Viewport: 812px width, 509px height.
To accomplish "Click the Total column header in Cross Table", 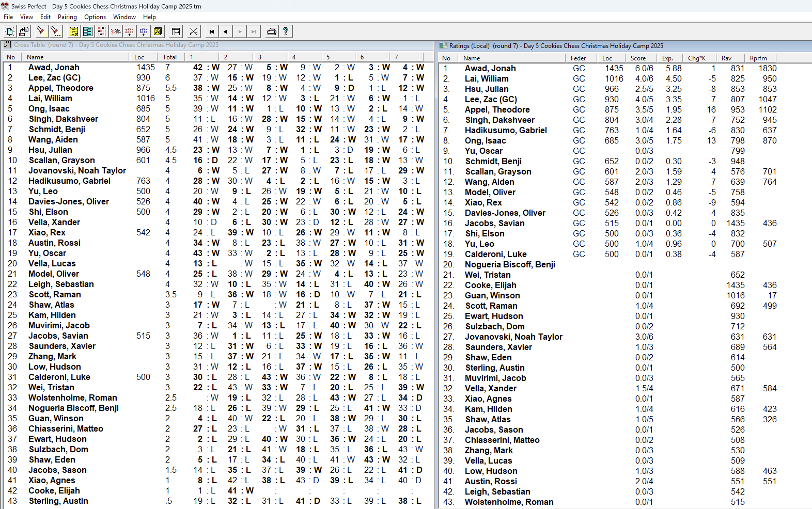I will tap(171, 57).
